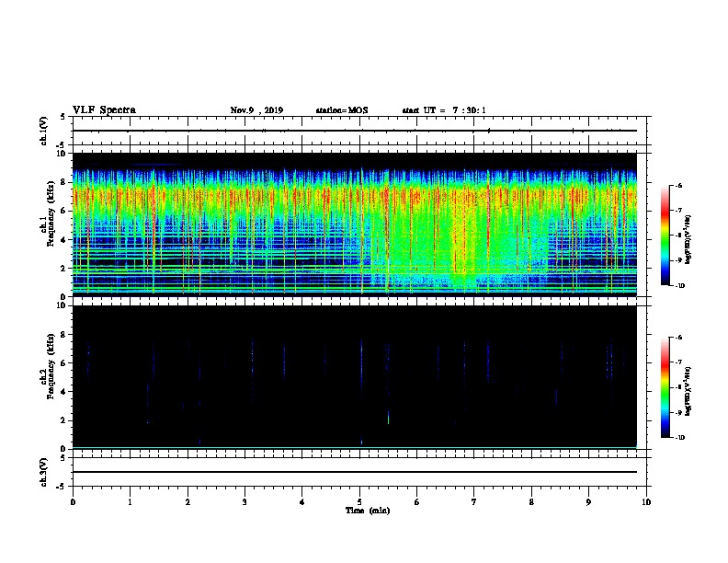This screenshot has width=728, height=563.
Task: Click the ch.1 spectrogram color scale bar
Action: click(665, 236)
